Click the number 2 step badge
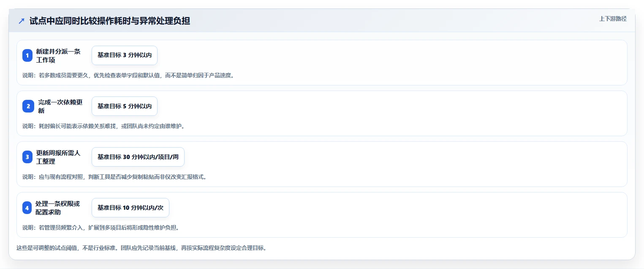Screen dimensions: 644x269 pos(28,106)
